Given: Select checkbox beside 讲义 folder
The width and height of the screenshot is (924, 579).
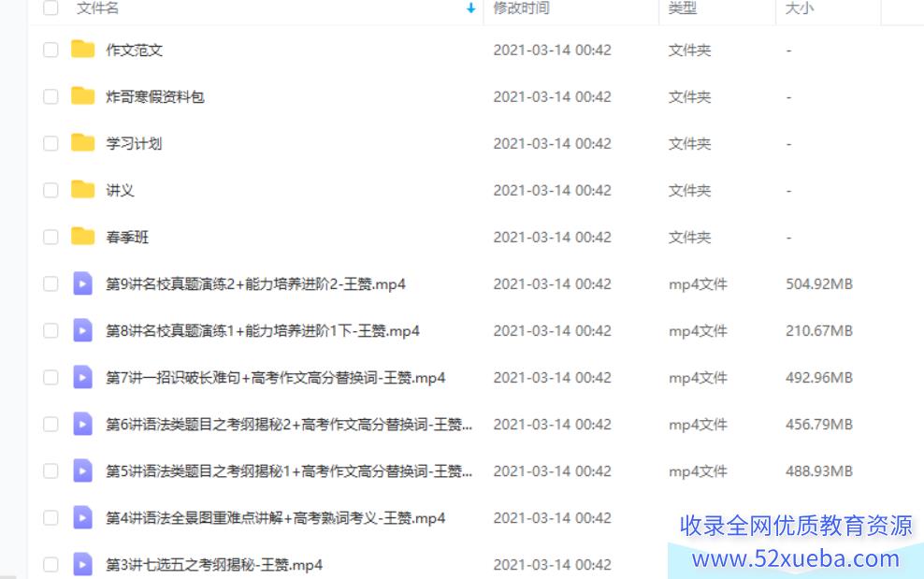Looking at the screenshot, I should tap(51, 190).
